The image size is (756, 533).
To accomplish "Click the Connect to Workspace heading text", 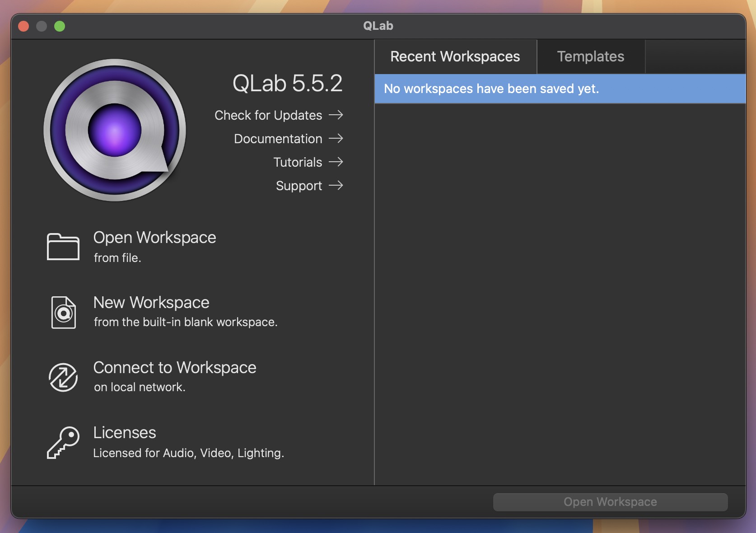I will (175, 368).
